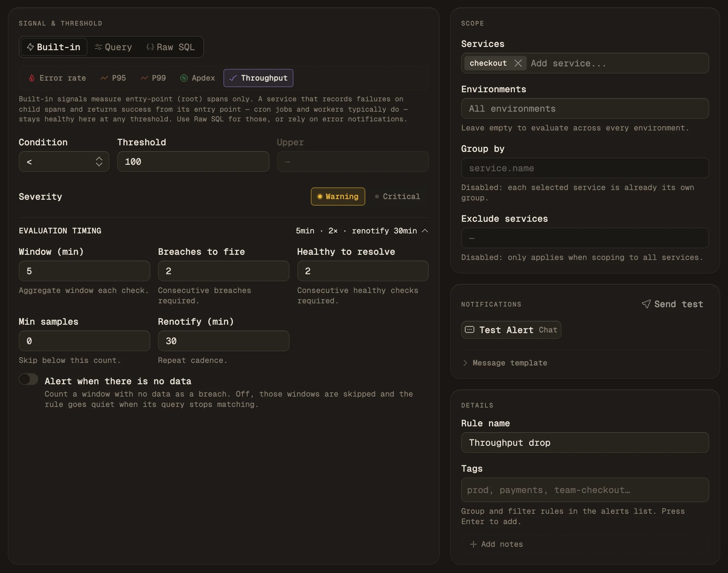This screenshot has width=728, height=573.
Task: Focus the Threshold input showing 100
Action: (193, 161)
